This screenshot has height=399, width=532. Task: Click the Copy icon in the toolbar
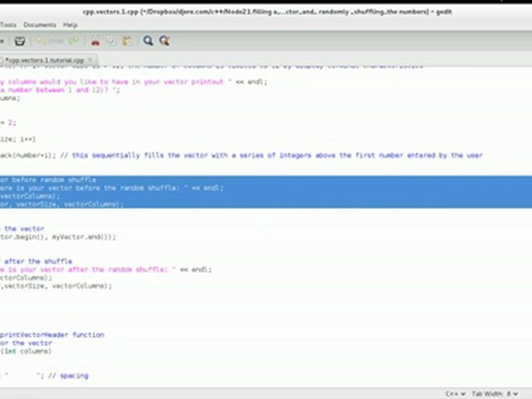[111, 41]
